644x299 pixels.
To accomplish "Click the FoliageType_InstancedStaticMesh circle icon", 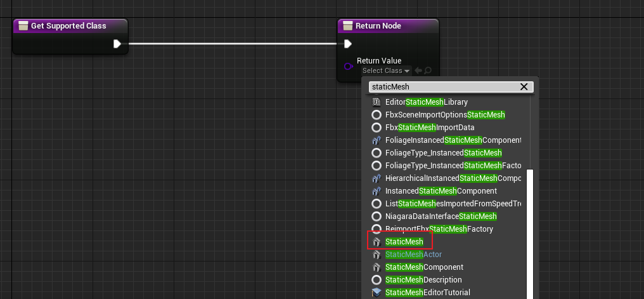I will (377, 153).
